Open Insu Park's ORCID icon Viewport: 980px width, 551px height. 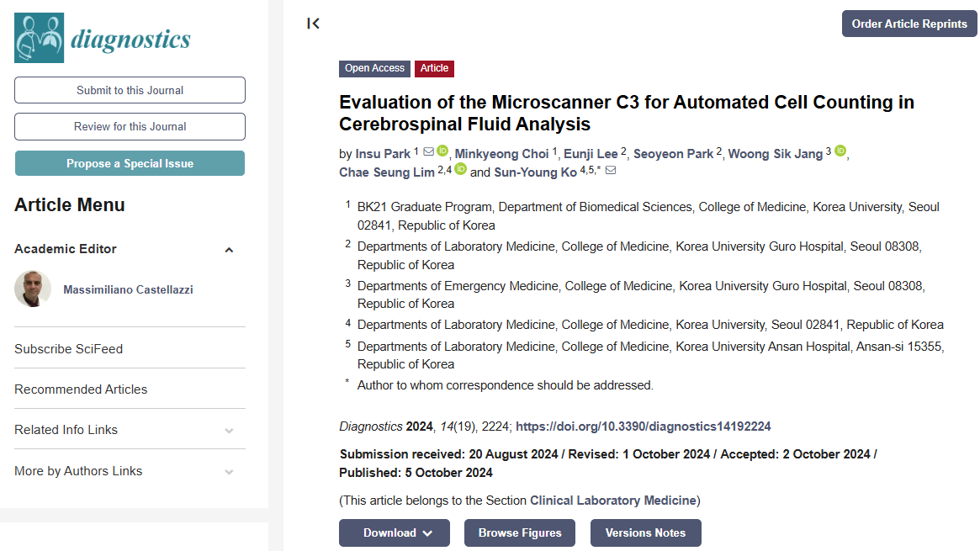pyautogui.click(x=442, y=151)
